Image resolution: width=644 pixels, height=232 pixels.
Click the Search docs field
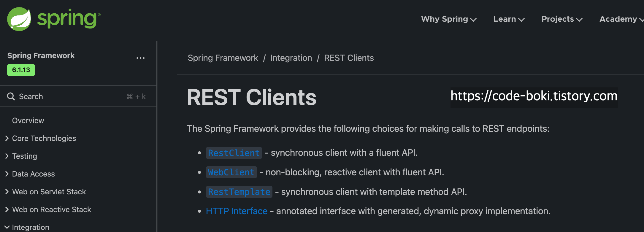pyautogui.click(x=78, y=96)
